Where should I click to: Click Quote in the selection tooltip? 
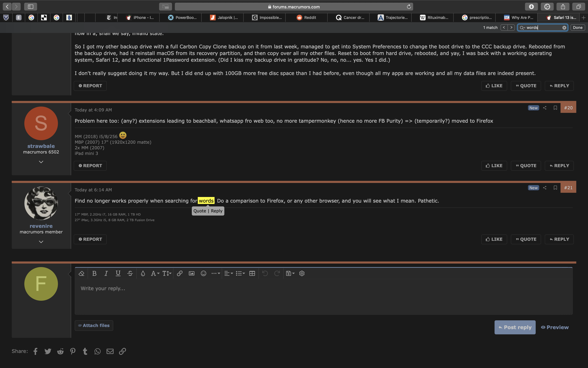200,211
